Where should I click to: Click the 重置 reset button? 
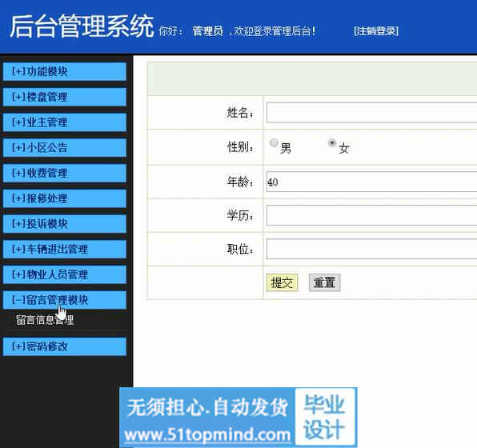pos(325,283)
